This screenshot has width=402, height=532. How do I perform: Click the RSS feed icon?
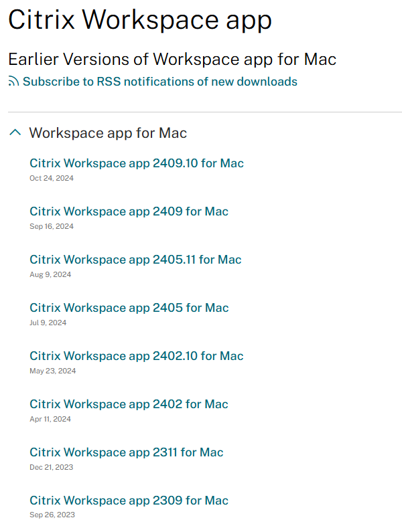click(14, 82)
